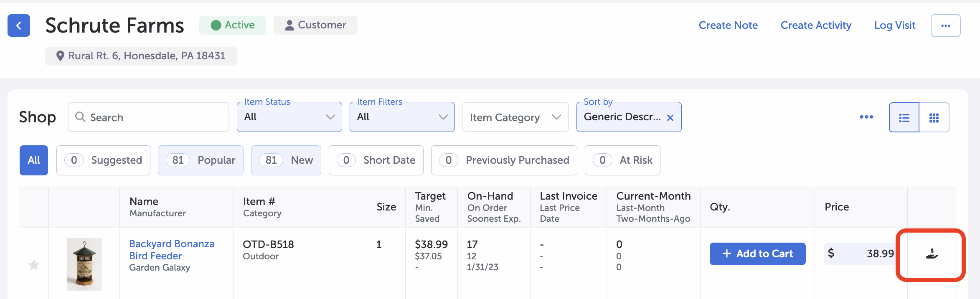Open the bird feeder product thumbnail
Screen dimensions: 980x299
tap(84, 264)
